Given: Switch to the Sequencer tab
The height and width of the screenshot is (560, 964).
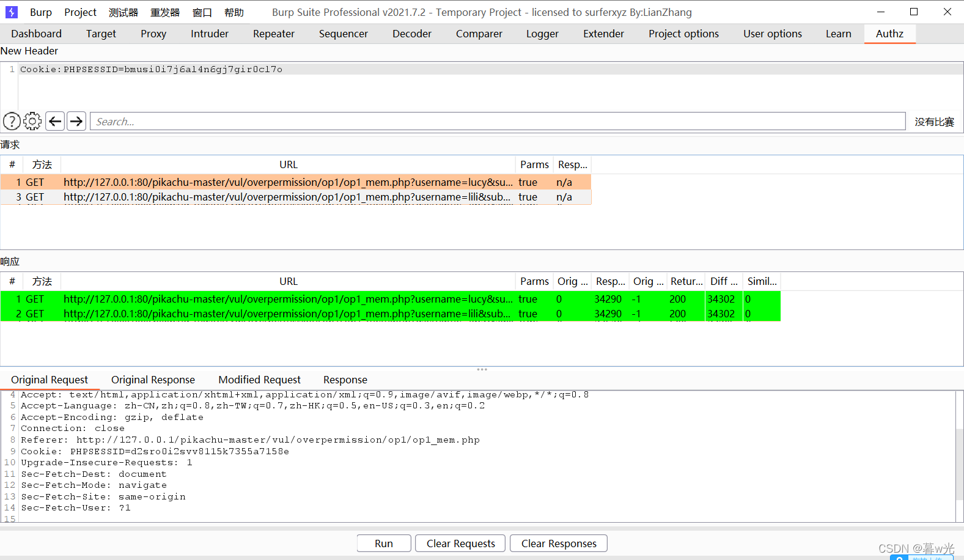Looking at the screenshot, I should [x=344, y=34].
